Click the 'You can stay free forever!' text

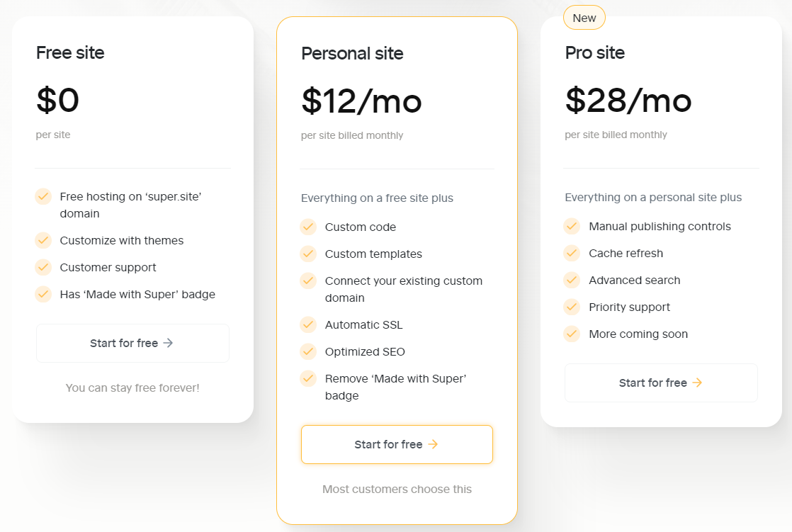(x=132, y=388)
